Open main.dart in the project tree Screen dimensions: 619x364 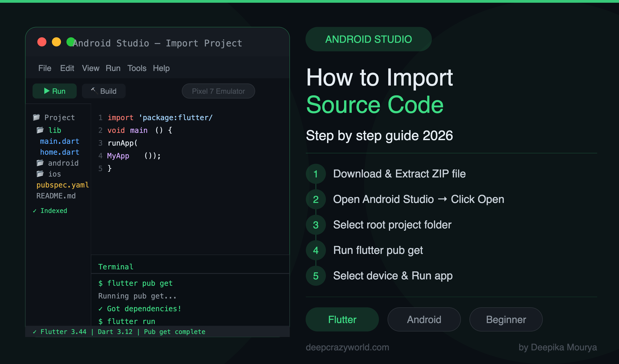tap(60, 141)
